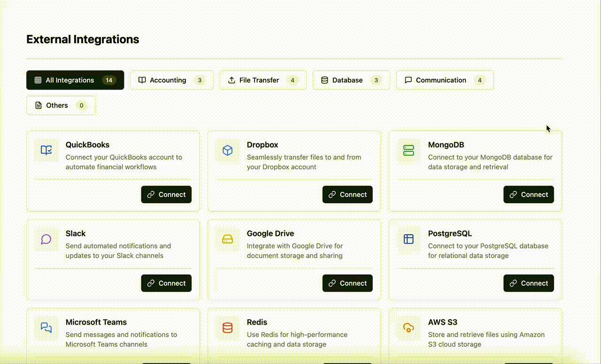Click the Redis description about caching
601x364 pixels.
(x=297, y=340)
